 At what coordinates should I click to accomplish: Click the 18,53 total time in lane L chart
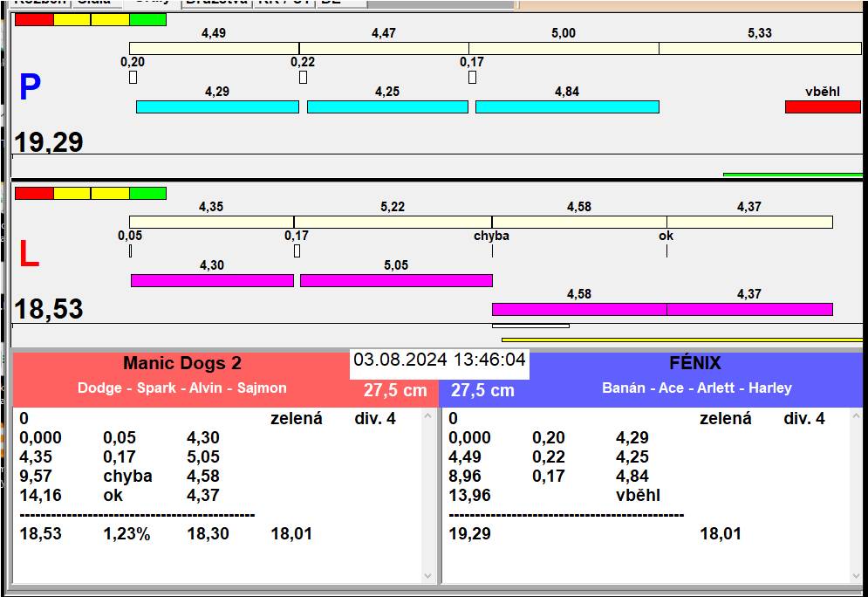tap(49, 309)
